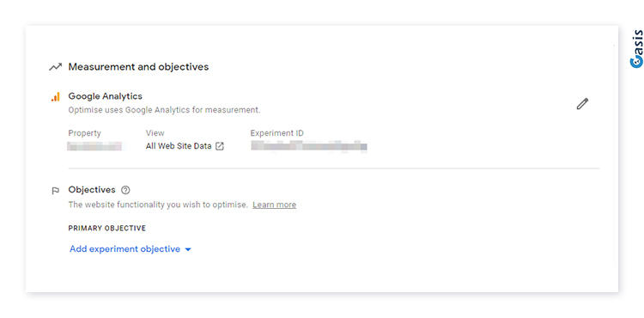Open the external link icon beside All Web Site Data
Image resolution: width=644 pixels, height=318 pixels.
tap(220, 146)
